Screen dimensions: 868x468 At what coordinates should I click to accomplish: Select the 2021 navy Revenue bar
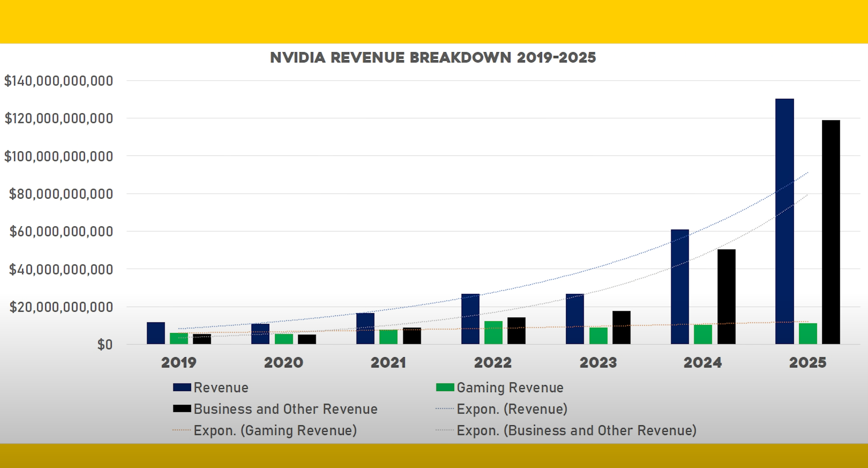tap(365, 329)
